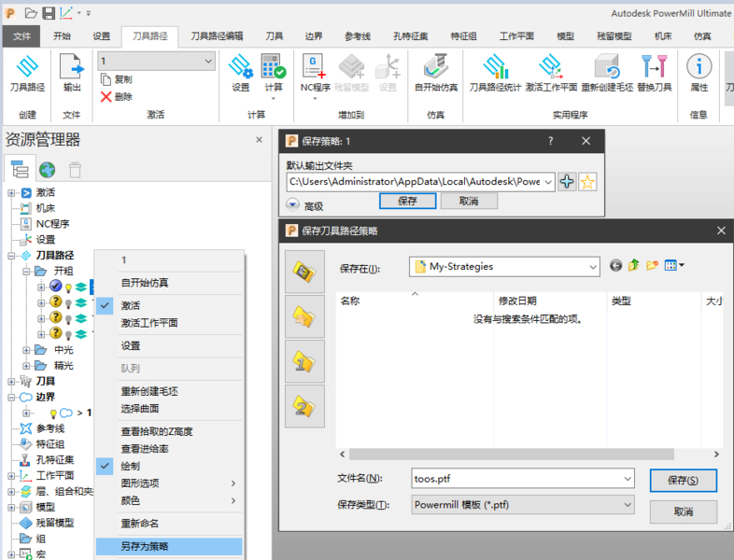The height and width of the screenshot is (560, 734).
Task: Expand the 高级 advanced options section
Action: [293, 205]
